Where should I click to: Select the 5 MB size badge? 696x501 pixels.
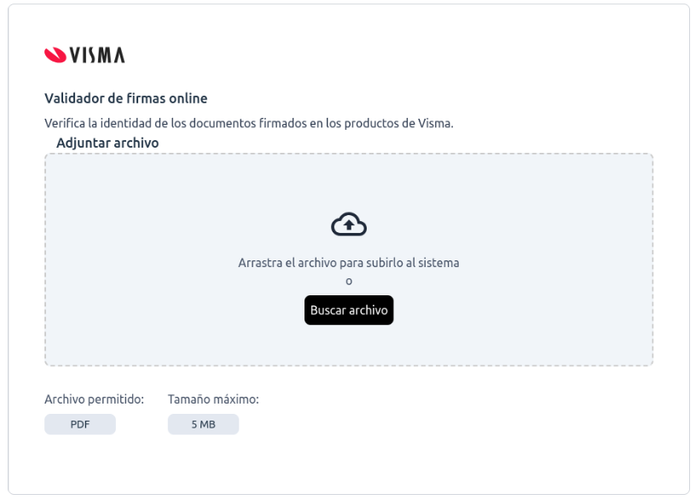pos(203,425)
